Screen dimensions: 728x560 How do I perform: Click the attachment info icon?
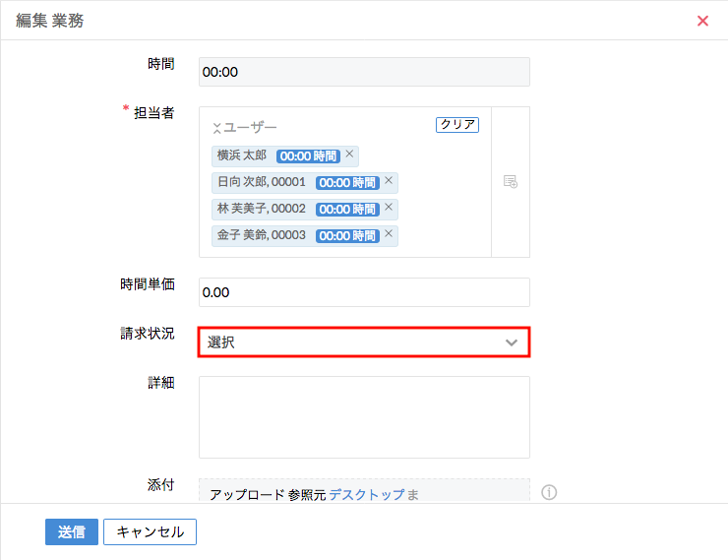pyautogui.click(x=549, y=492)
